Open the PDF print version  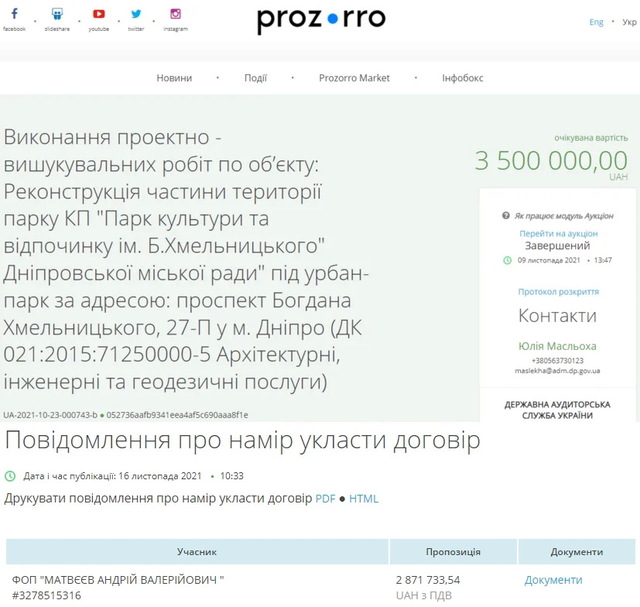pos(325,498)
